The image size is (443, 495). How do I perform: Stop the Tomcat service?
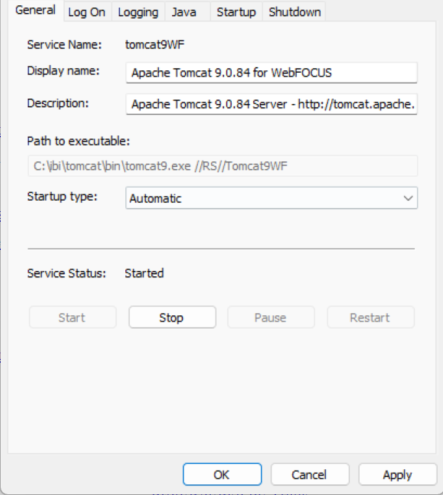pos(172,317)
